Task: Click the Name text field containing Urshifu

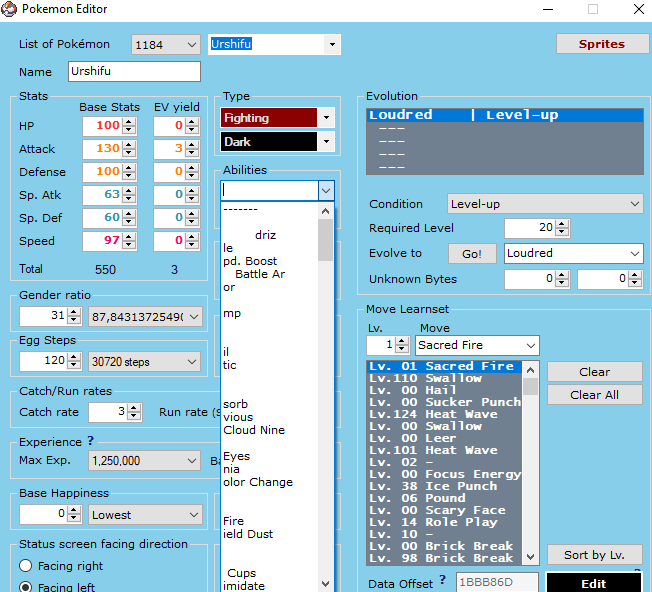Action: 134,72
